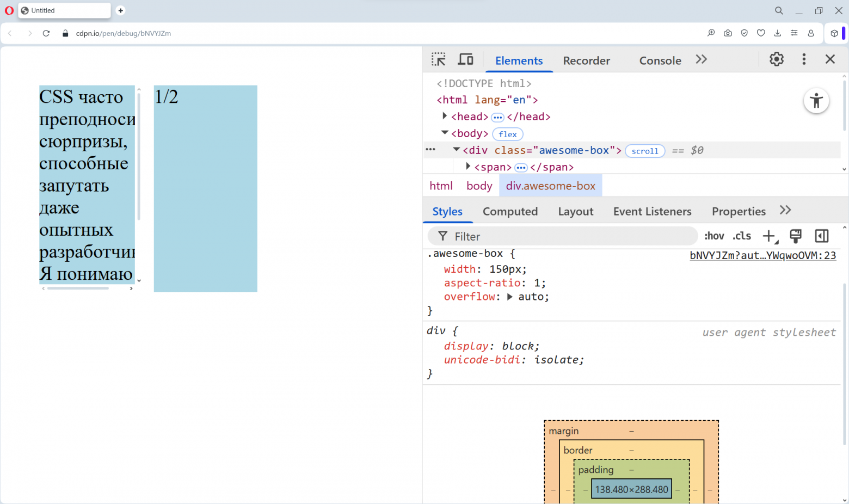Viewport: 849px width, 504px height.
Task: Click the horizontal scrollbar under the text box
Action: (78, 288)
